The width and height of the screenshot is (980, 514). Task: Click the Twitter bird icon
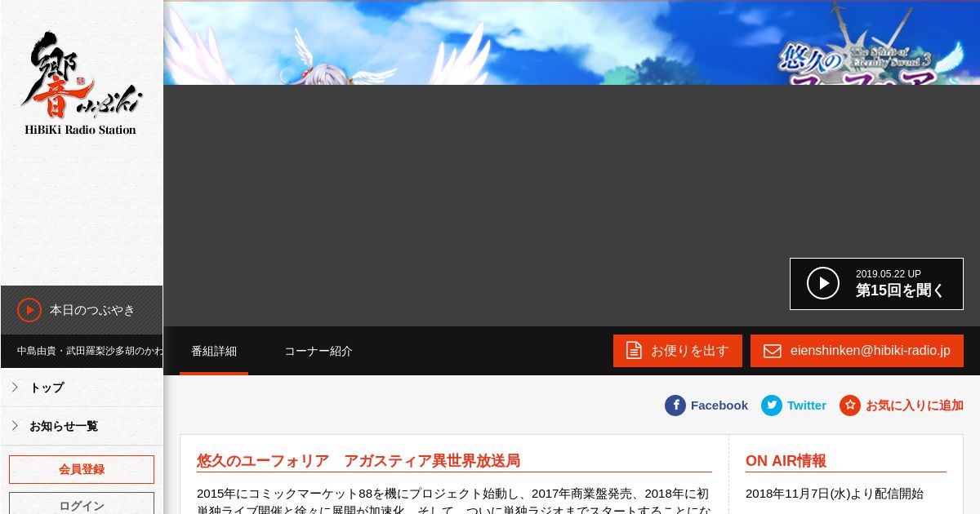point(772,405)
